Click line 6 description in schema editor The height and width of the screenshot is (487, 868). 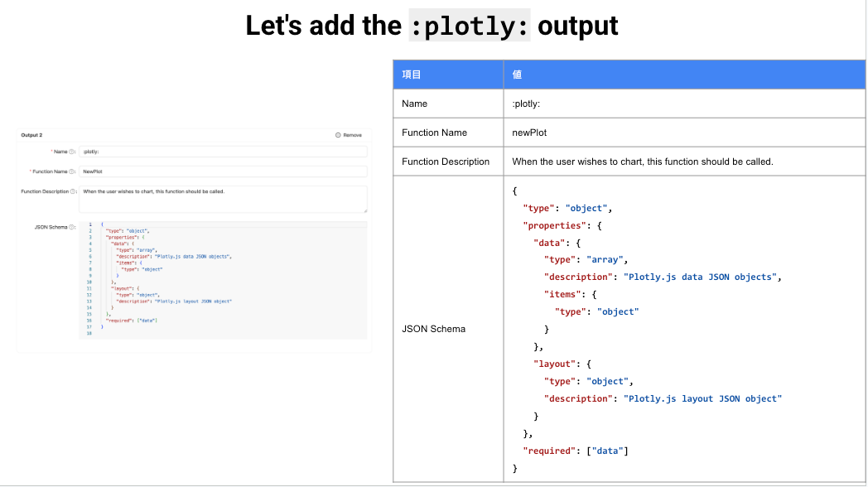coord(174,257)
